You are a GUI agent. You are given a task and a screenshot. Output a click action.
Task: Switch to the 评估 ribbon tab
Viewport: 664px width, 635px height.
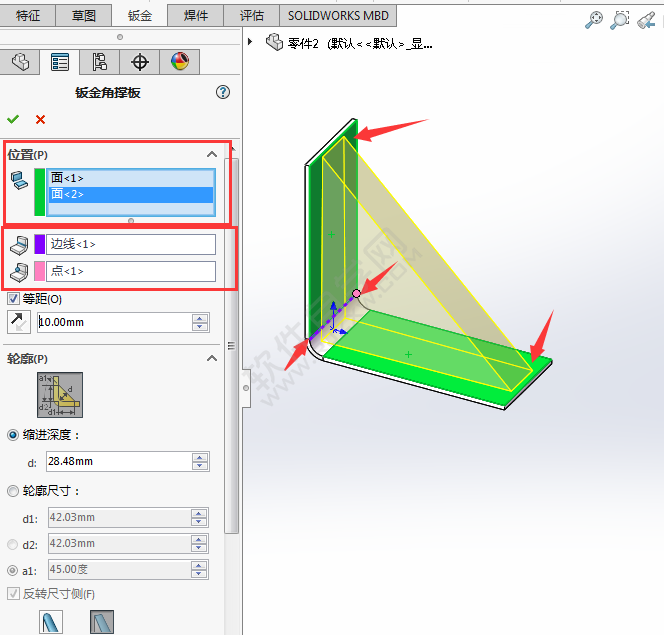[252, 16]
